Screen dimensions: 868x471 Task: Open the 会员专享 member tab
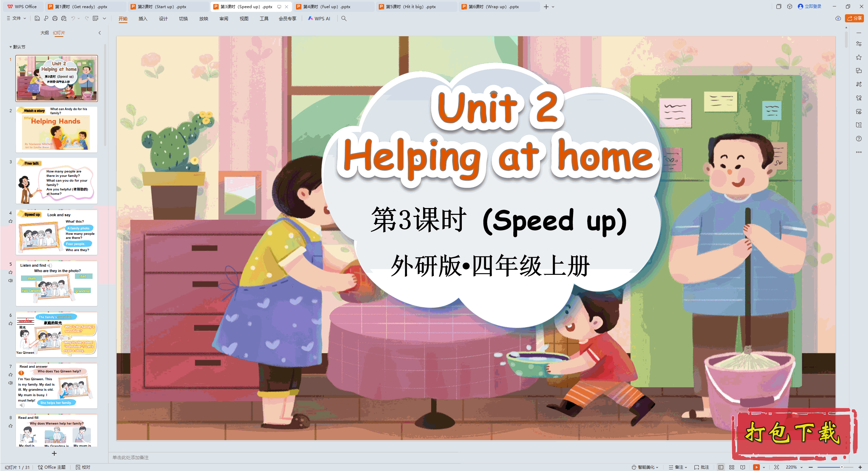(x=287, y=19)
